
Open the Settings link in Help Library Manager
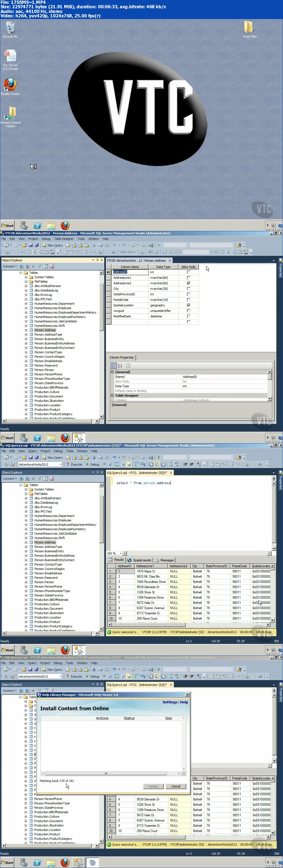tap(170, 702)
